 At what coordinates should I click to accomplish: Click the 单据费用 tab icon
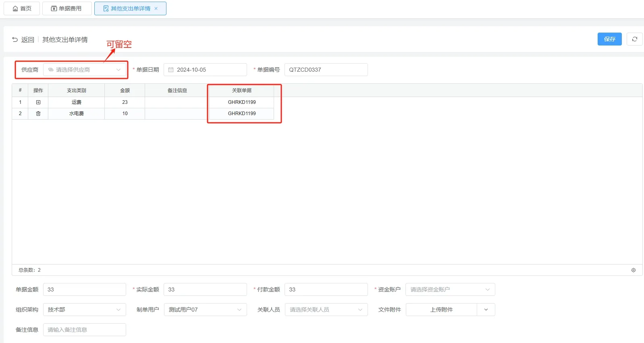pyautogui.click(x=54, y=8)
